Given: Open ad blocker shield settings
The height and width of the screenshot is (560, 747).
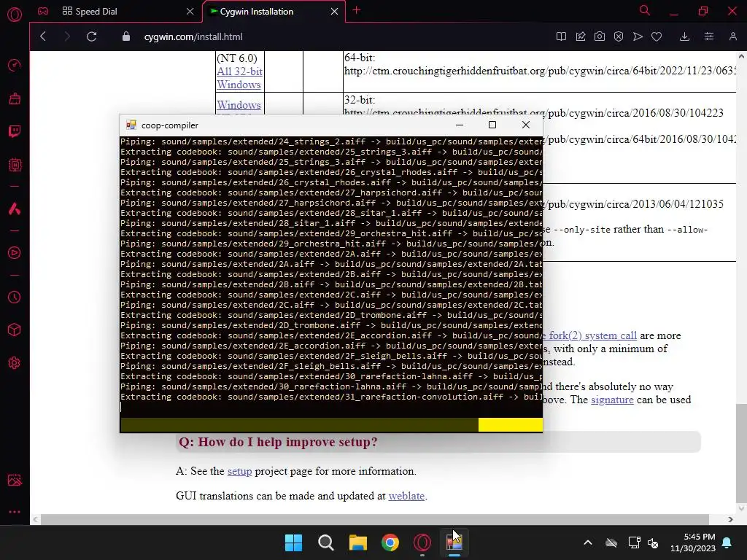Looking at the screenshot, I should (x=619, y=36).
